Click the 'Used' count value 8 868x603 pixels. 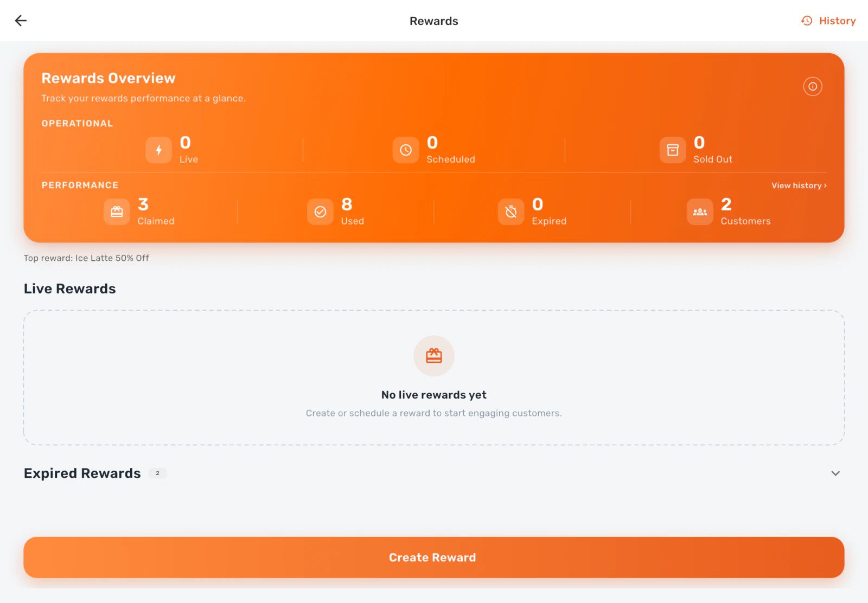coord(347,204)
